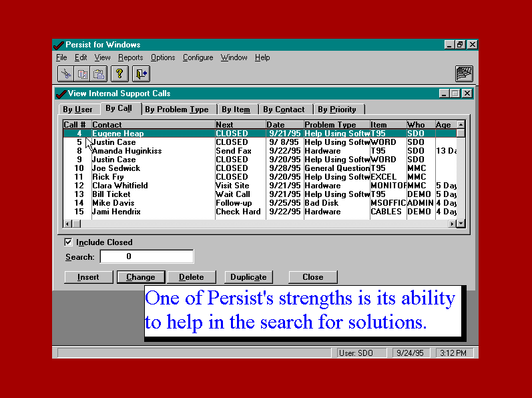This screenshot has height=398, width=532.
Task: Open help with the yellow question mark icon
Action: (x=119, y=73)
